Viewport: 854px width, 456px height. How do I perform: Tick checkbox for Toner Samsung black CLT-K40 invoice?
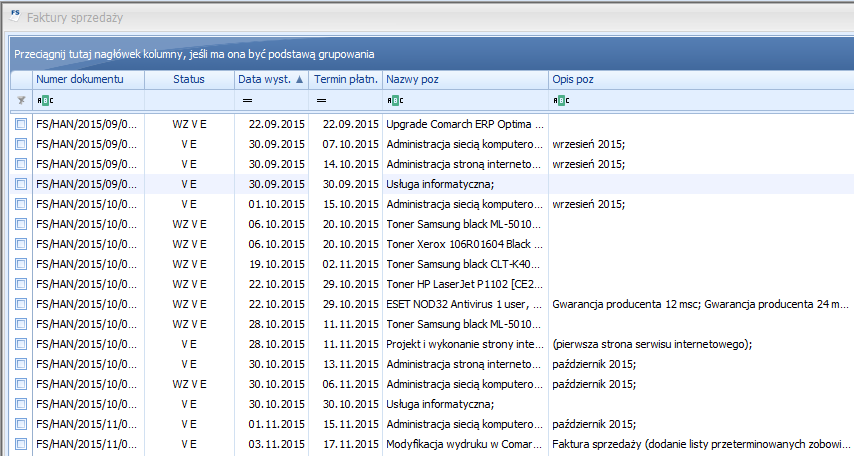point(21,264)
